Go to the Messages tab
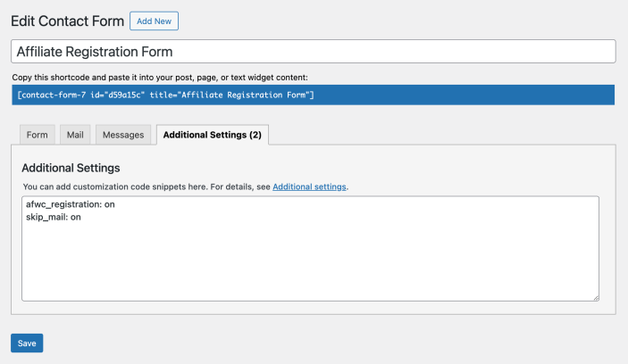The width and height of the screenshot is (628, 364). pos(123,135)
